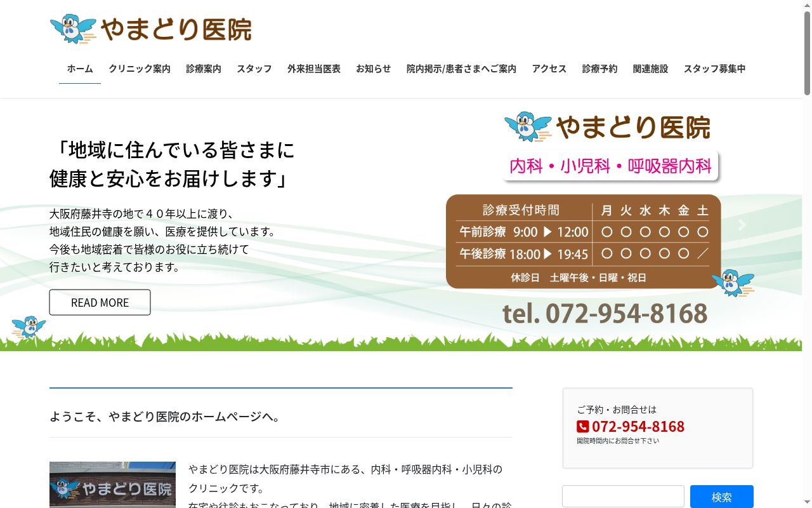This screenshot has width=812, height=508.
Task: Click the 休診日 土曜午後・日曜・祝日 text
Action: click(x=579, y=277)
